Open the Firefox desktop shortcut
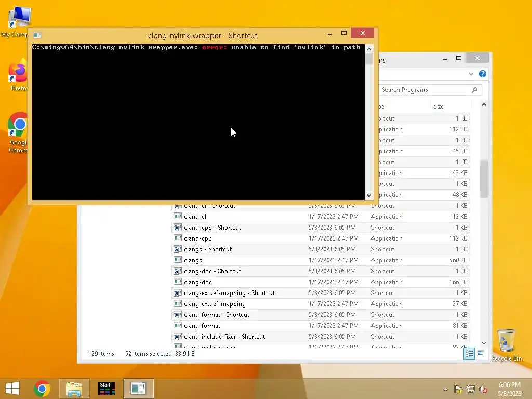Image resolution: width=532 pixels, height=399 pixels. (x=18, y=75)
